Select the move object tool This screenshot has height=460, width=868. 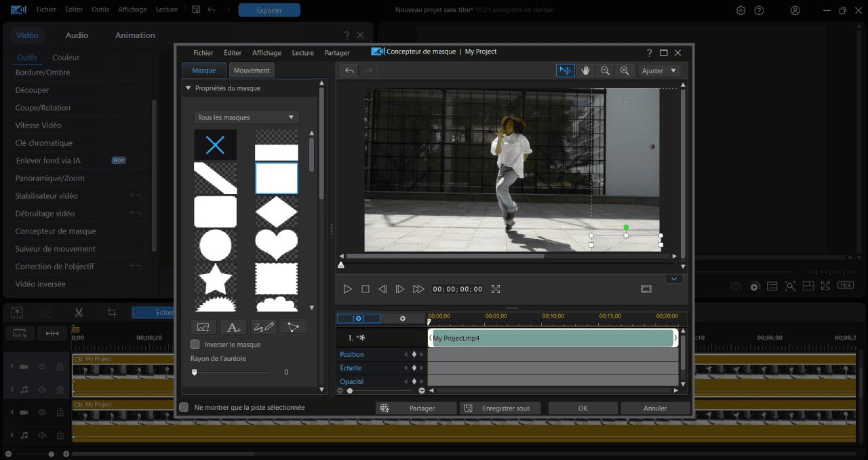(x=565, y=70)
